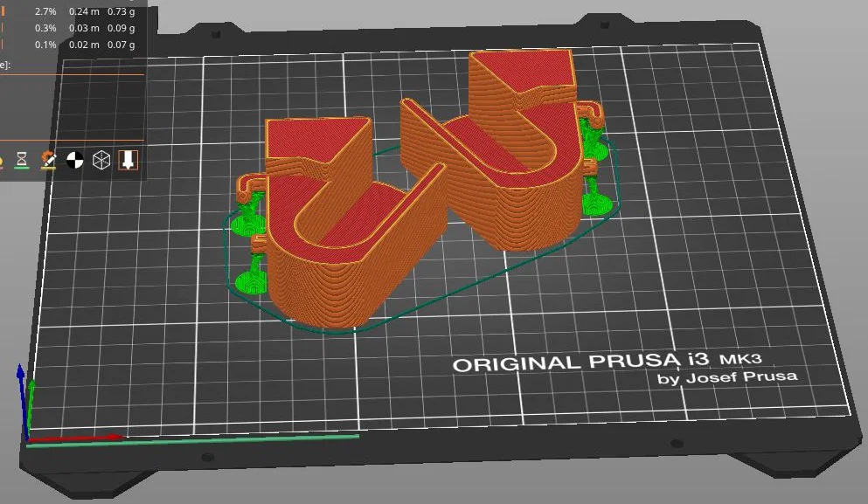Toggle the tool marker nozzle icon
The image size is (868, 504).
click(128, 160)
